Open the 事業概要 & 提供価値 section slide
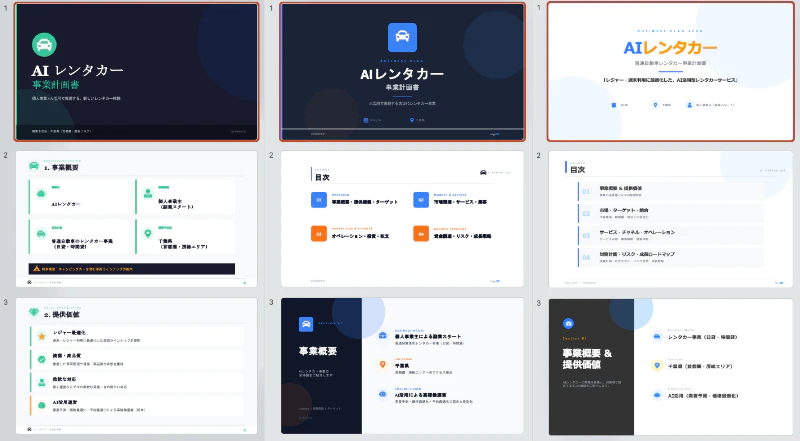This screenshot has width=800, height=441. (670, 367)
